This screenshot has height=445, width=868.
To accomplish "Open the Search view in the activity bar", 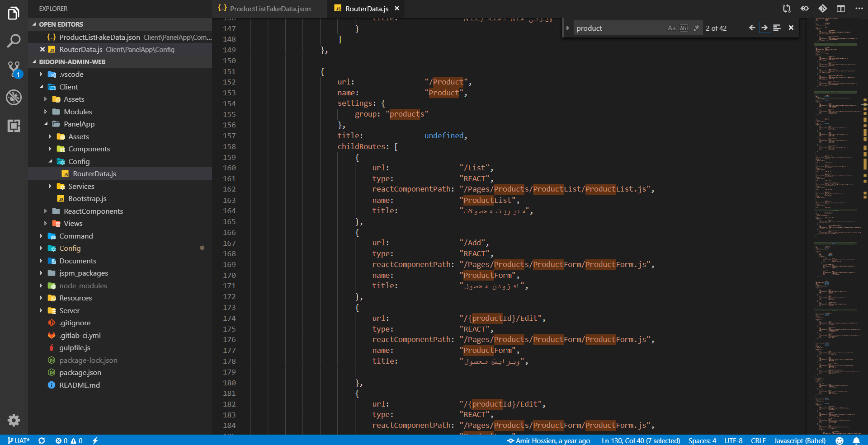I will (x=14, y=41).
